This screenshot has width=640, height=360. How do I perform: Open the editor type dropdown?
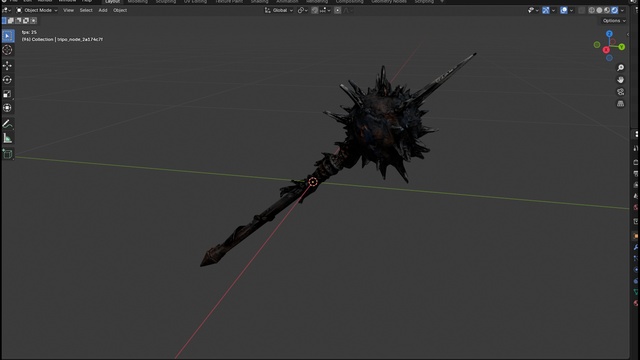tap(6, 10)
